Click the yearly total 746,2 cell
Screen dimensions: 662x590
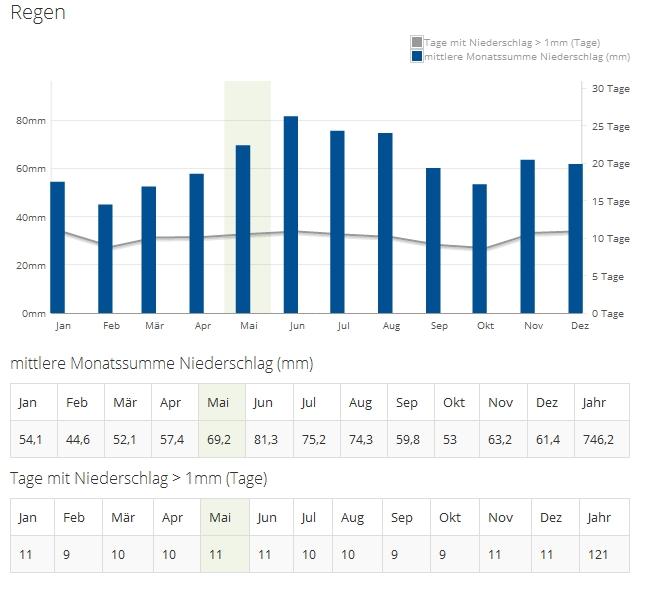tap(598, 439)
